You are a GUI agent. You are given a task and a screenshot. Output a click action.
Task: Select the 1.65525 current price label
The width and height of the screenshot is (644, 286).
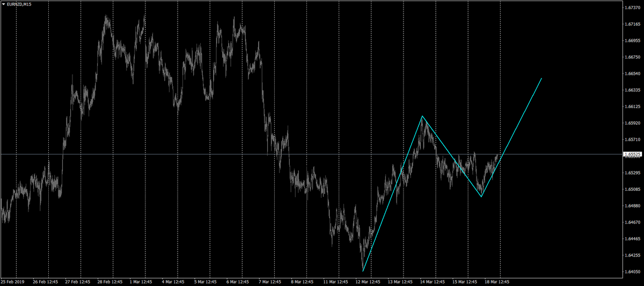tap(632, 154)
